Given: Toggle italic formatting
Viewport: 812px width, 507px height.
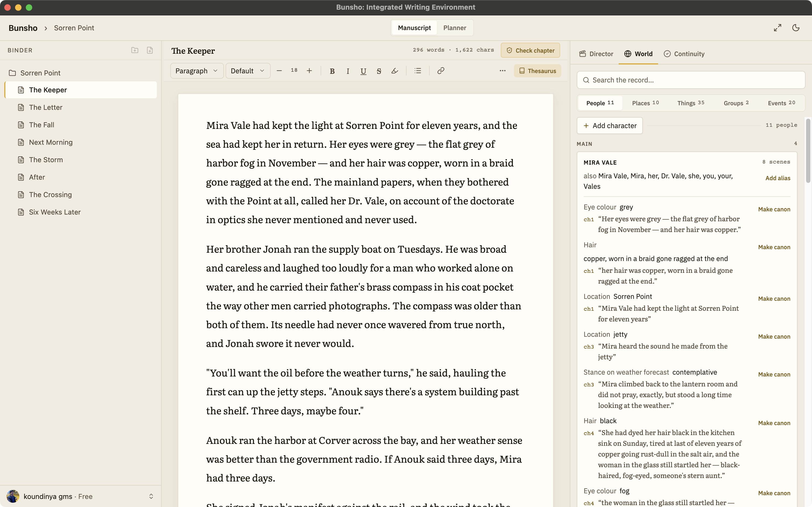Looking at the screenshot, I should [348, 71].
